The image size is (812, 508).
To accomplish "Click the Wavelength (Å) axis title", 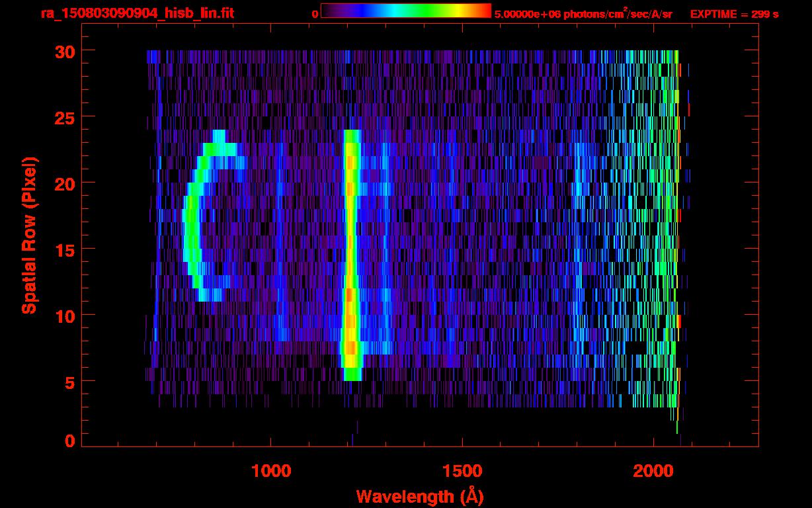I will pyautogui.click(x=415, y=496).
